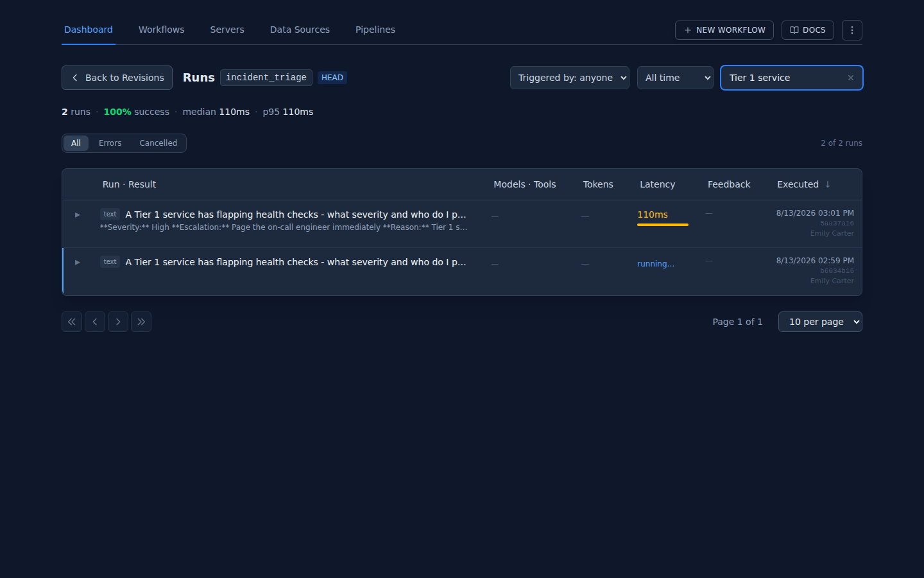Click the Tokens column header
This screenshot has width=924, height=578.
597,184
